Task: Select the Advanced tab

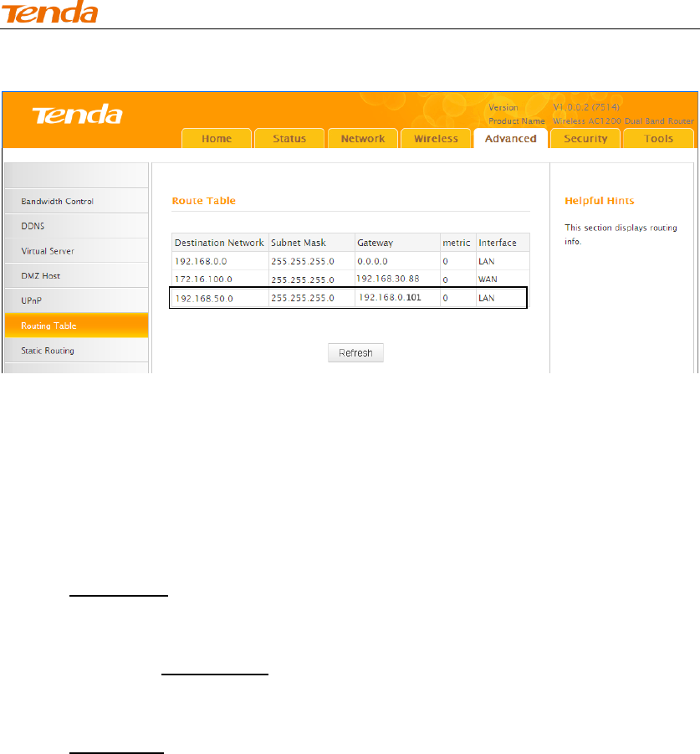Action: coord(510,138)
